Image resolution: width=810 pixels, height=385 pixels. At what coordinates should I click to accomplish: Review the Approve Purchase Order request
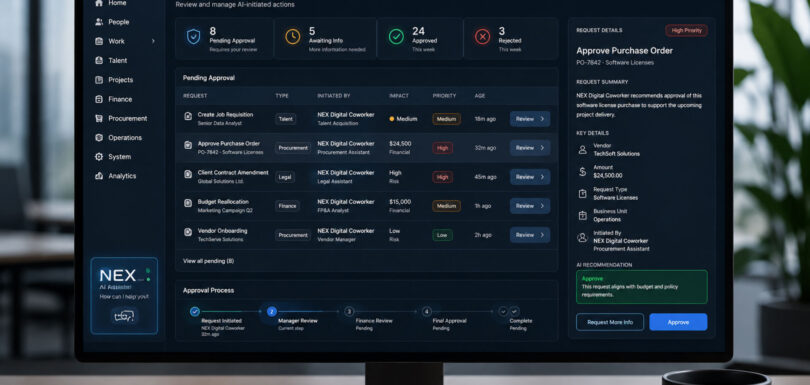coord(530,148)
